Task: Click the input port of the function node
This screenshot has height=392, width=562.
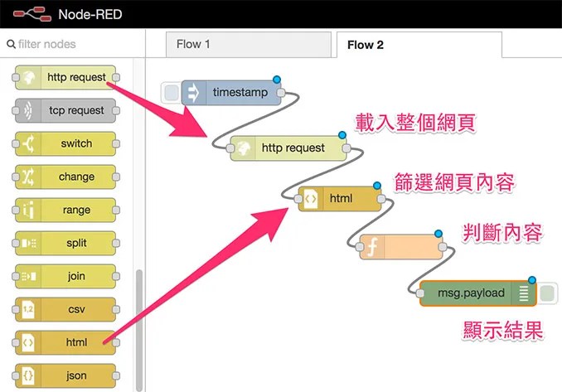Action: pos(360,247)
